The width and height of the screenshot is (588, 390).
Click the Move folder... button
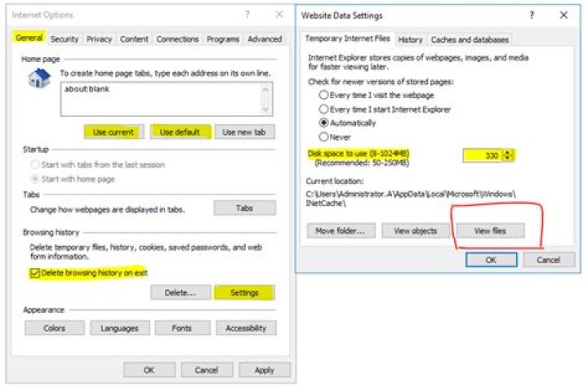pyautogui.click(x=341, y=231)
